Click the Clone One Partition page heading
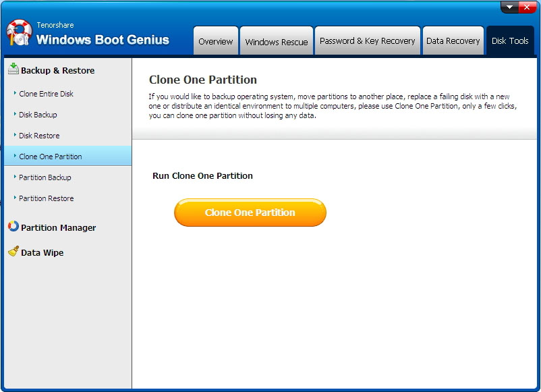The image size is (541, 392). (203, 80)
